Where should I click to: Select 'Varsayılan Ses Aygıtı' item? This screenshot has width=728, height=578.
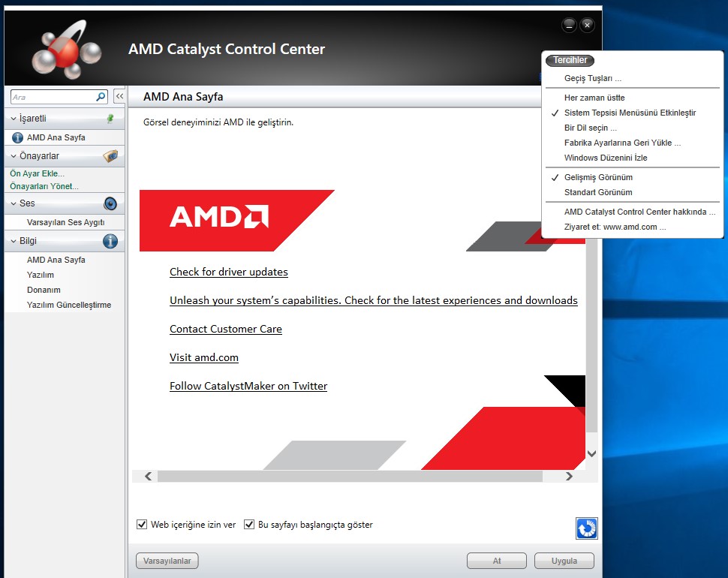pos(65,222)
